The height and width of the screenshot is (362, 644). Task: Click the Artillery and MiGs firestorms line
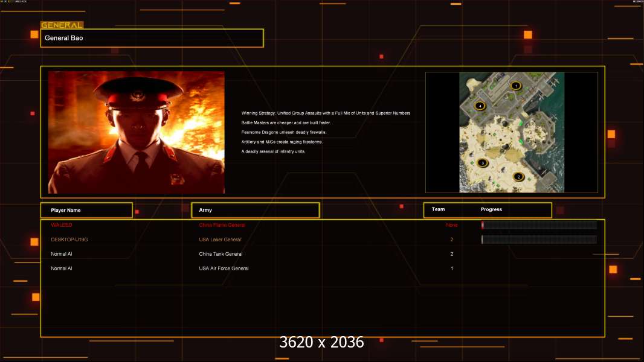click(282, 142)
